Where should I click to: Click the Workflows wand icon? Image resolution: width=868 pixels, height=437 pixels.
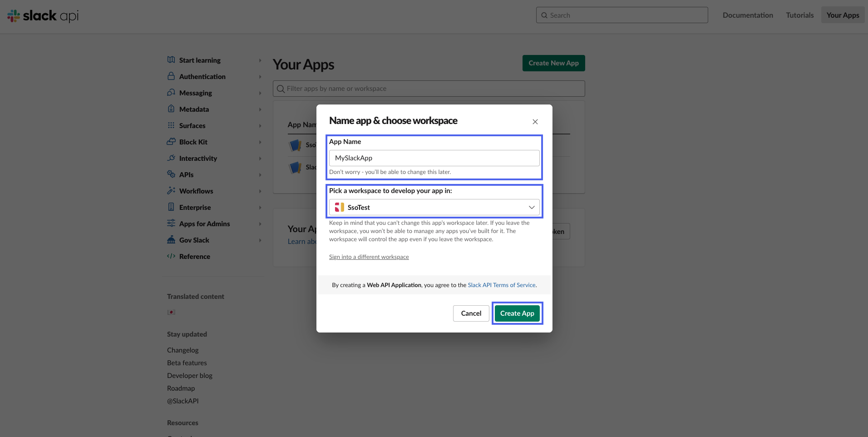pos(171,191)
